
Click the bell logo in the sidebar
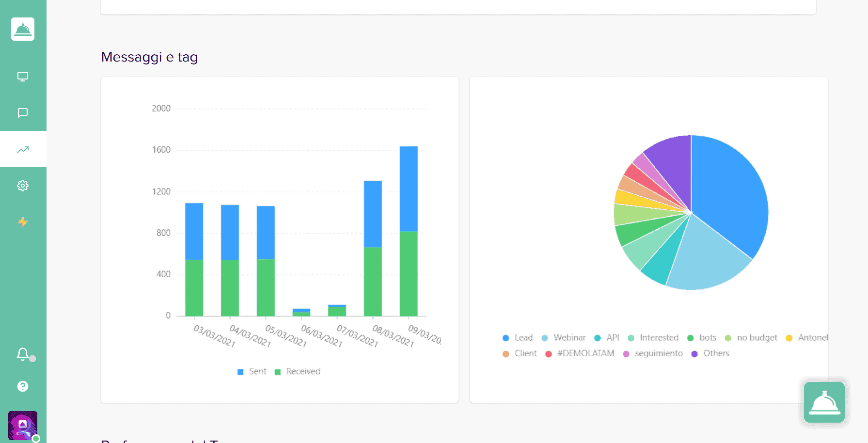pos(23,29)
